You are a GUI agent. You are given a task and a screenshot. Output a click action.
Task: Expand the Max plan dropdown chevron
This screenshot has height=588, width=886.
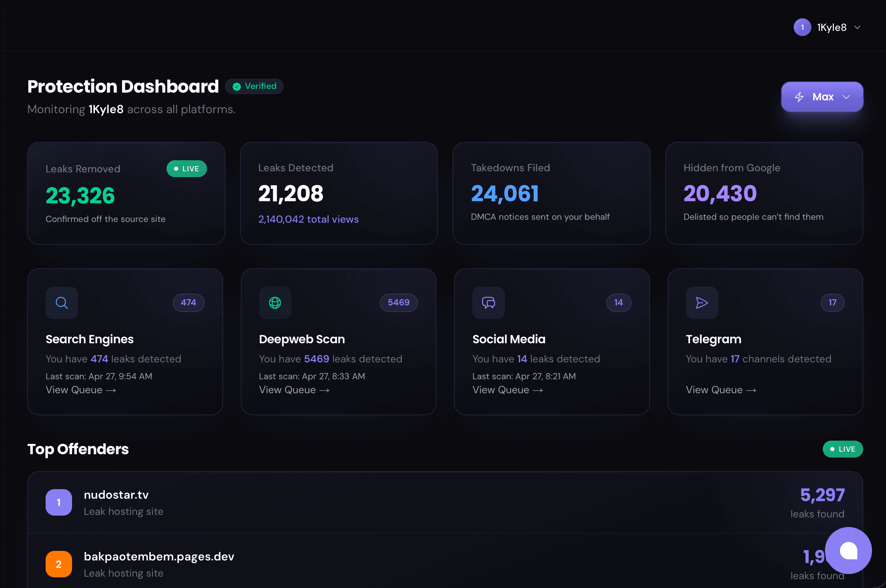click(847, 97)
